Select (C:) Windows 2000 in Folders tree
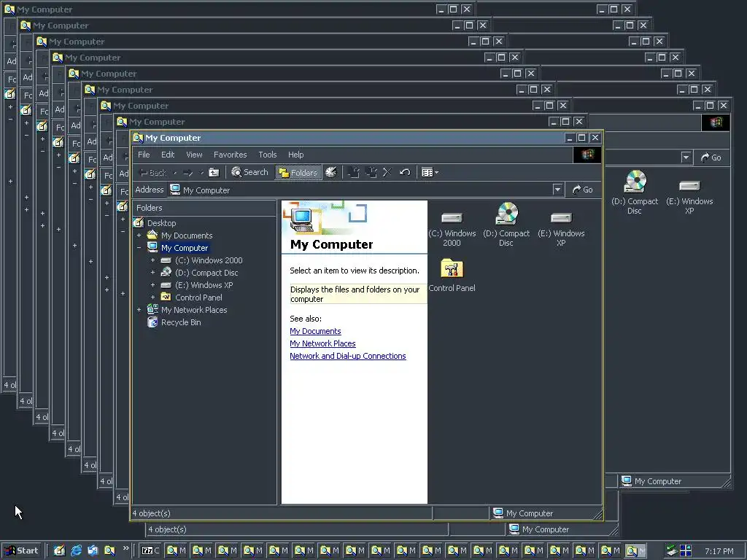The image size is (747, 560). tap(209, 260)
